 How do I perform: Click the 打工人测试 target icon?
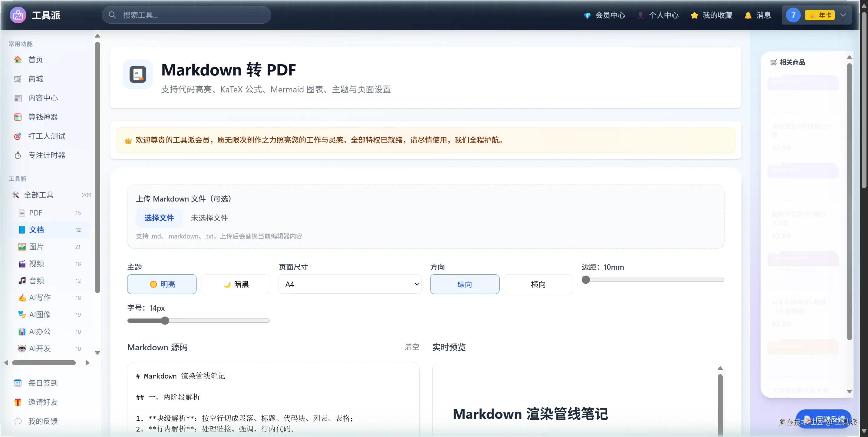point(18,136)
